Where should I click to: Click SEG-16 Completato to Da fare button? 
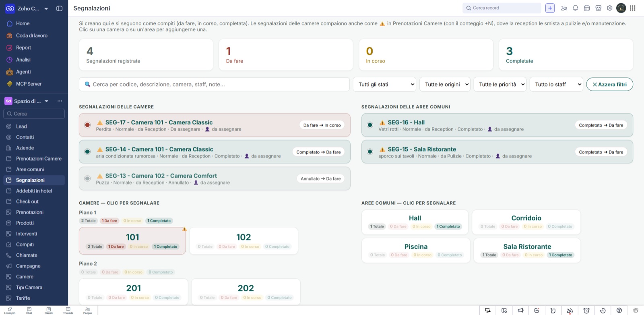[601, 125]
